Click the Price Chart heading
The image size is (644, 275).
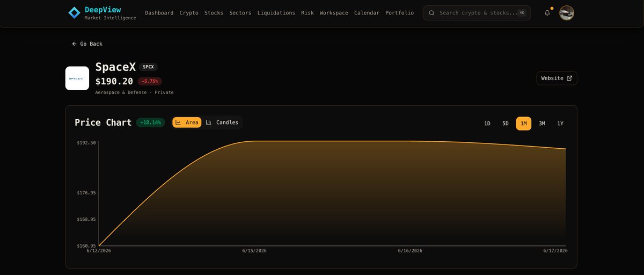click(x=103, y=122)
